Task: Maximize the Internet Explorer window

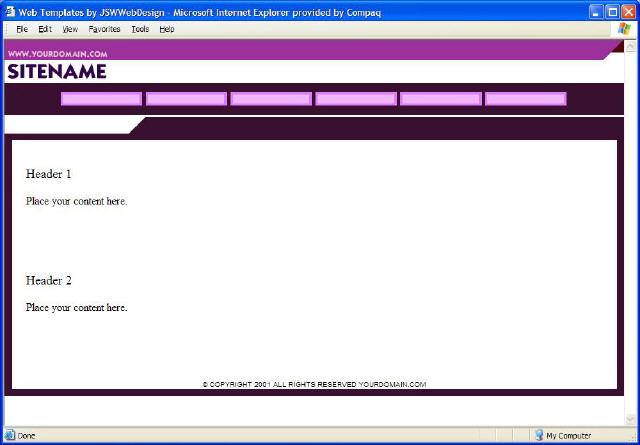Action: (x=612, y=11)
